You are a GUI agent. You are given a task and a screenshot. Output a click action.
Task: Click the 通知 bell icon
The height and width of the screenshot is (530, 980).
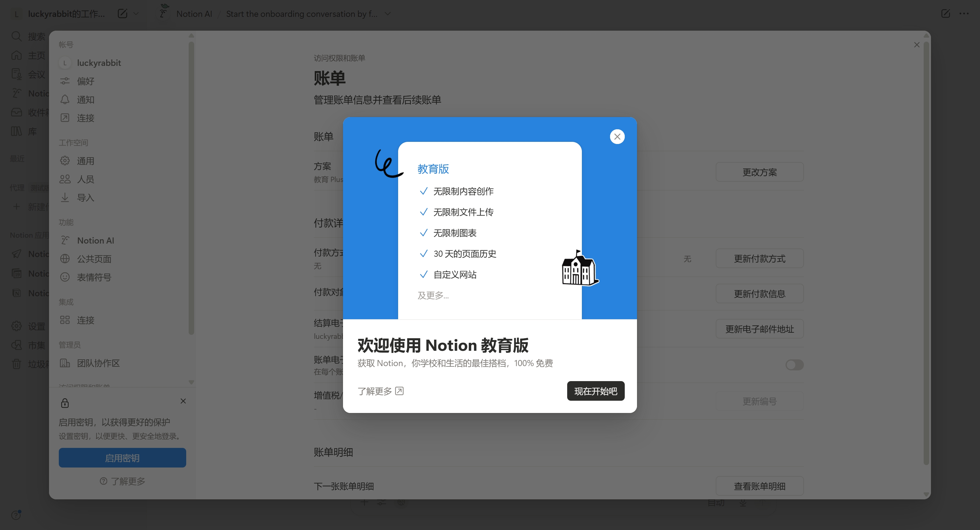[x=65, y=99]
